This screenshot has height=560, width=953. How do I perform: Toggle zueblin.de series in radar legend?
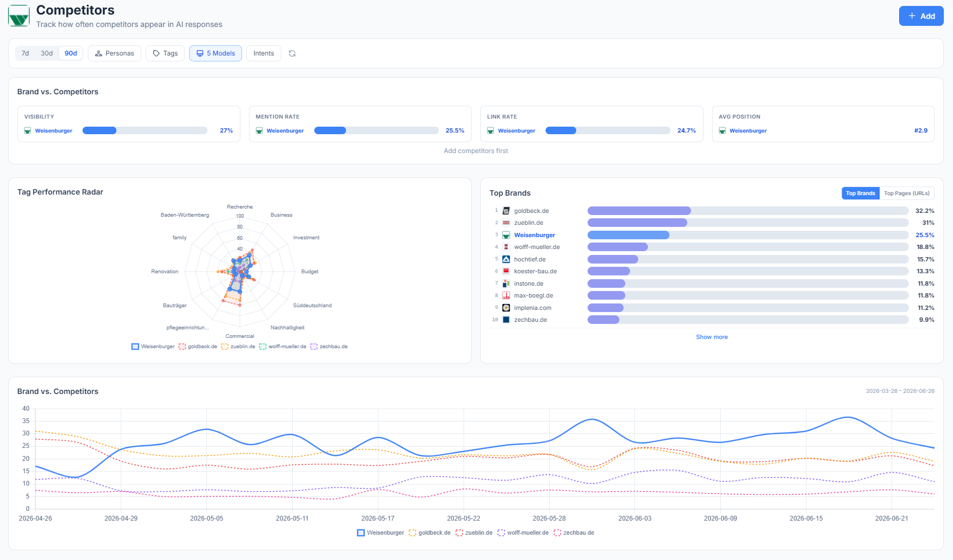pyautogui.click(x=238, y=347)
